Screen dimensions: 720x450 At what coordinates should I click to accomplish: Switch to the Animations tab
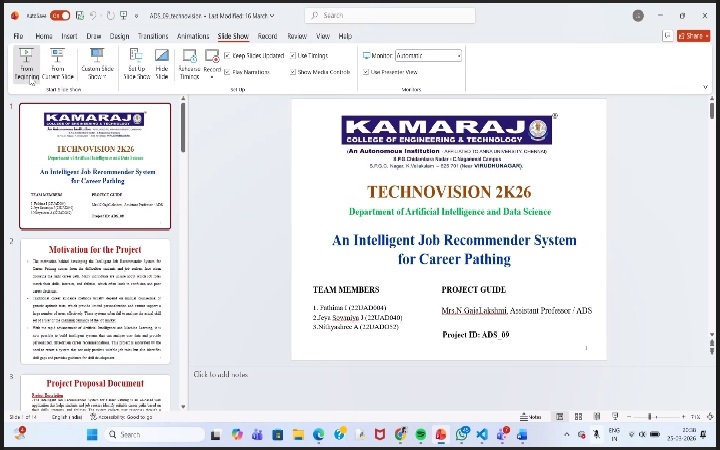193,36
